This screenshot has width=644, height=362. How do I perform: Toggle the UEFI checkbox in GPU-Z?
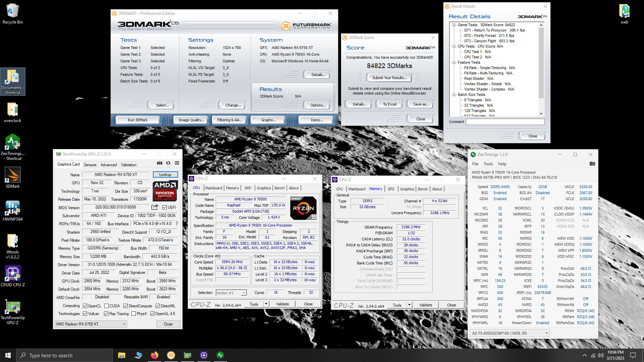pyautogui.click(x=164, y=207)
